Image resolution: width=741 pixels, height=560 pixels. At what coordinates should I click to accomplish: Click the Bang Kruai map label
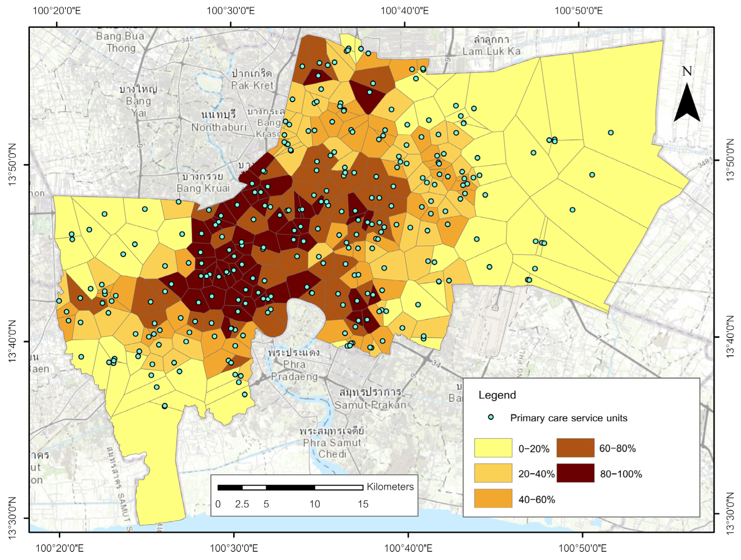click(x=203, y=188)
